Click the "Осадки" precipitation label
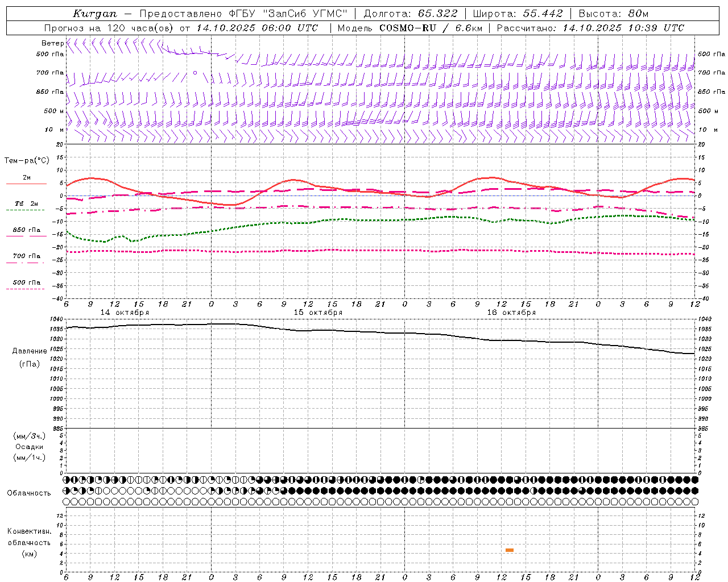The image size is (728, 582). pos(30,447)
